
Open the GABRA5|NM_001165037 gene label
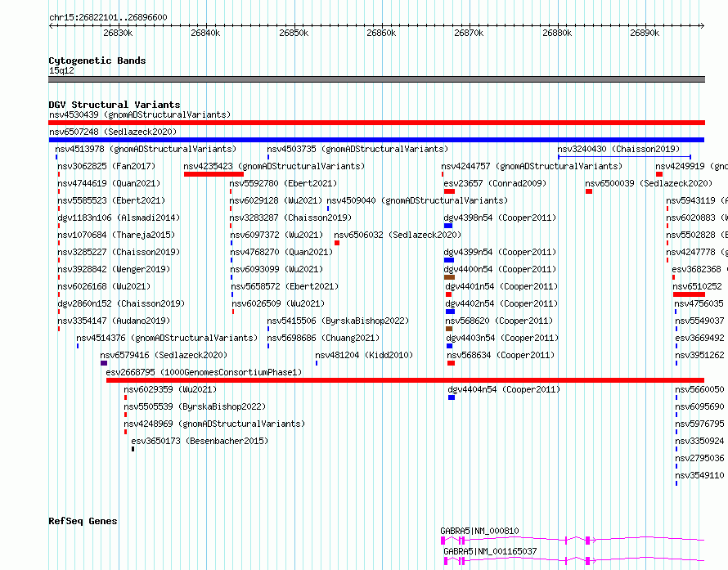490,551
